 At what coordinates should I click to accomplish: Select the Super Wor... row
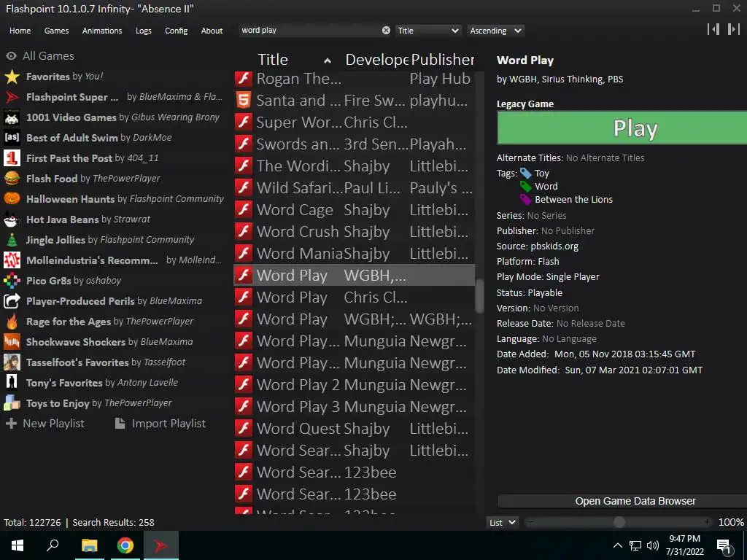[355, 122]
